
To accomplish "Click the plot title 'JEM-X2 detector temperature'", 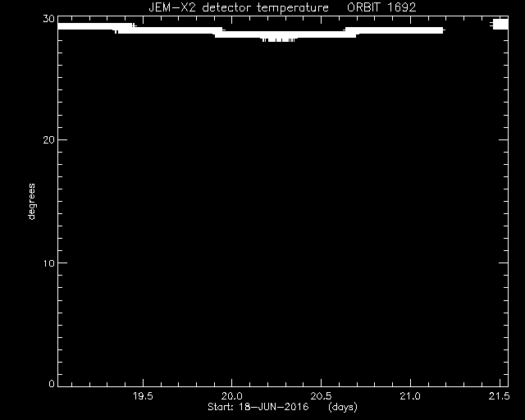I will click(239, 7).
